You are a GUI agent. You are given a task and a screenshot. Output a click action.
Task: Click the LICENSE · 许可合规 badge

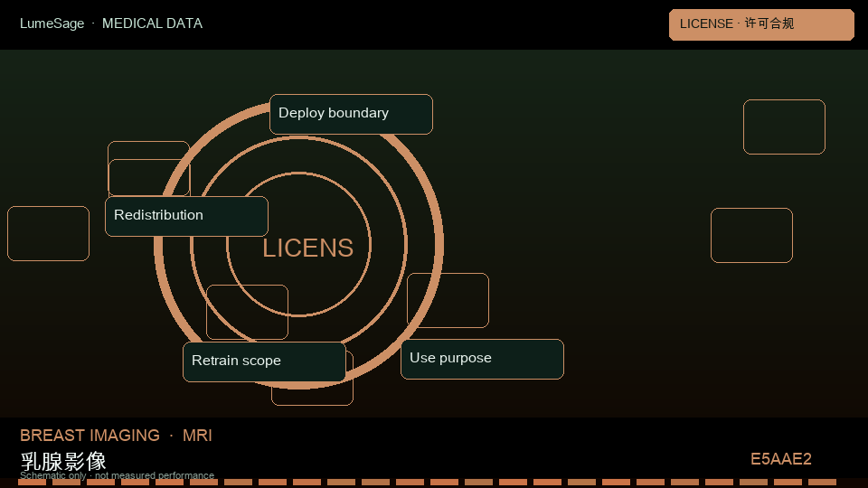pos(761,24)
